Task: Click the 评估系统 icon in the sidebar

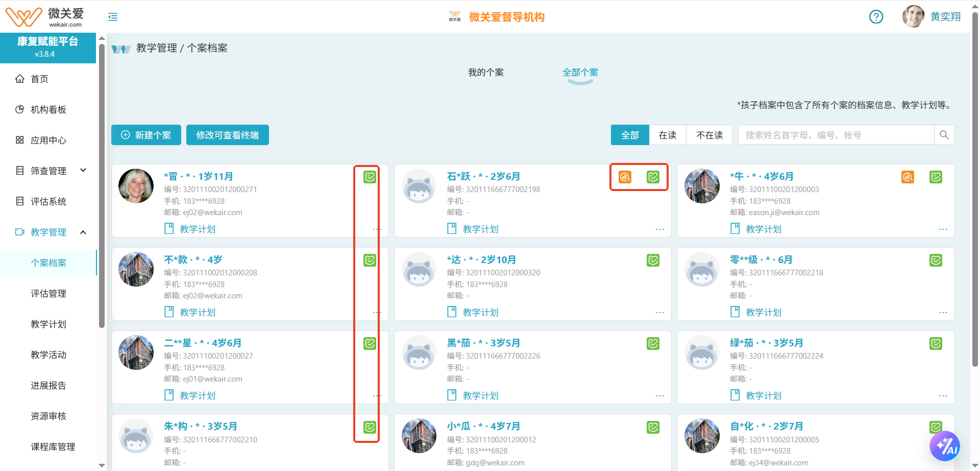Action: coord(20,201)
